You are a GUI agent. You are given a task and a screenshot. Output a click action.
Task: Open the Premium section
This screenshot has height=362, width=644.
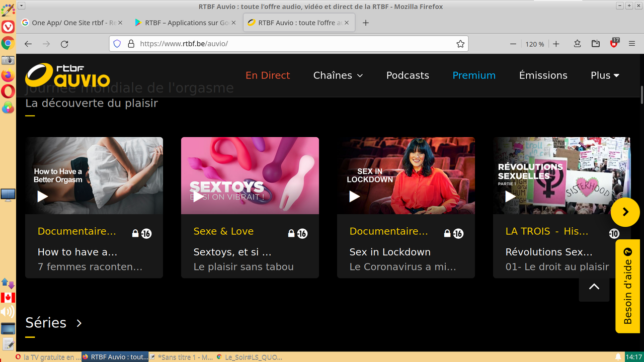[x=474, y=75]
